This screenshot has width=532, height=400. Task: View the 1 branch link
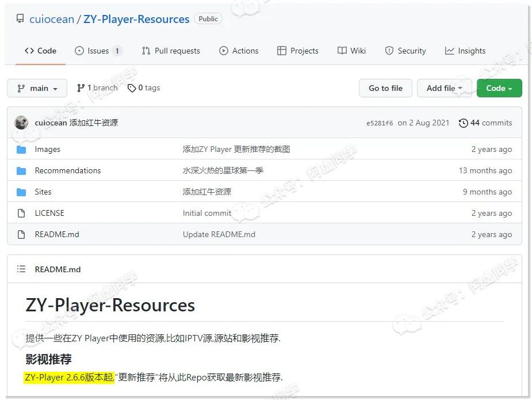pyautogui.click(x=97, y=87)
